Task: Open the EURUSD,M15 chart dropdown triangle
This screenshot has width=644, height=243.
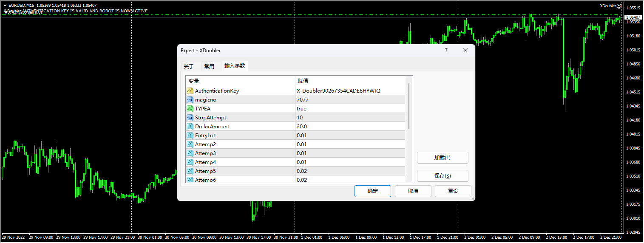Action: click(x=4, y=6)
